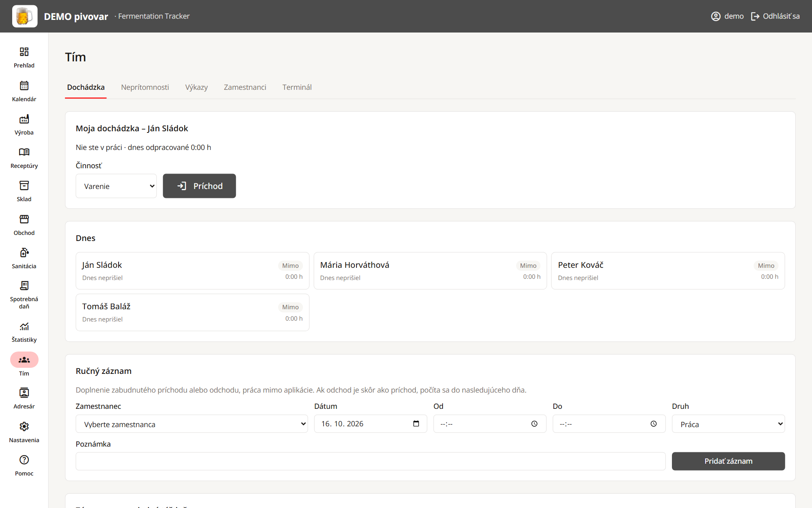Select the Ján Sládok attendance card
The height and width of the screenshot is (508, 812).
pos(192,271)
